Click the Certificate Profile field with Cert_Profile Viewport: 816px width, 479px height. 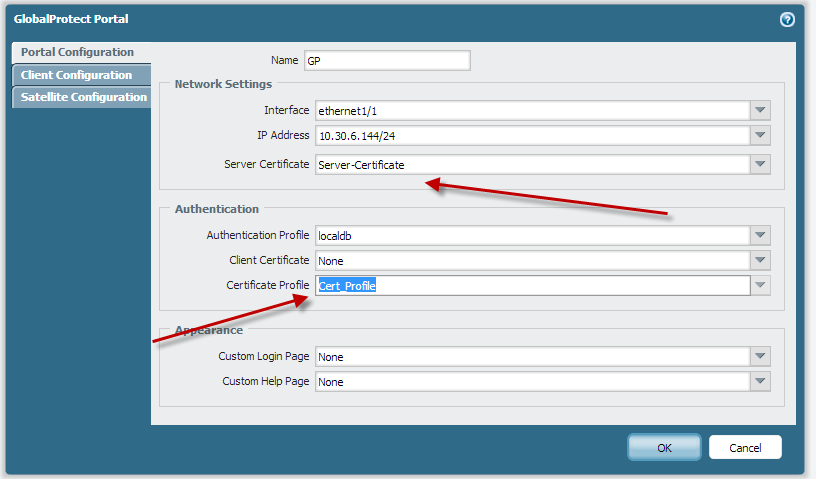coord(533,285)
